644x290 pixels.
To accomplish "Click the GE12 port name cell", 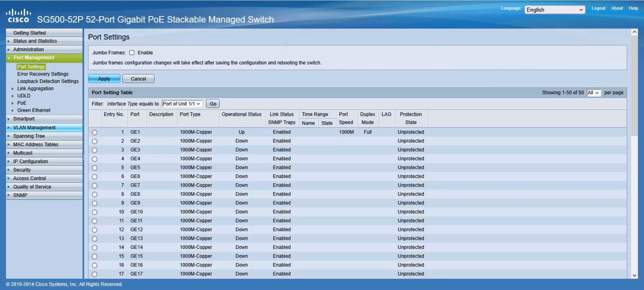I will tap(137, 229).
